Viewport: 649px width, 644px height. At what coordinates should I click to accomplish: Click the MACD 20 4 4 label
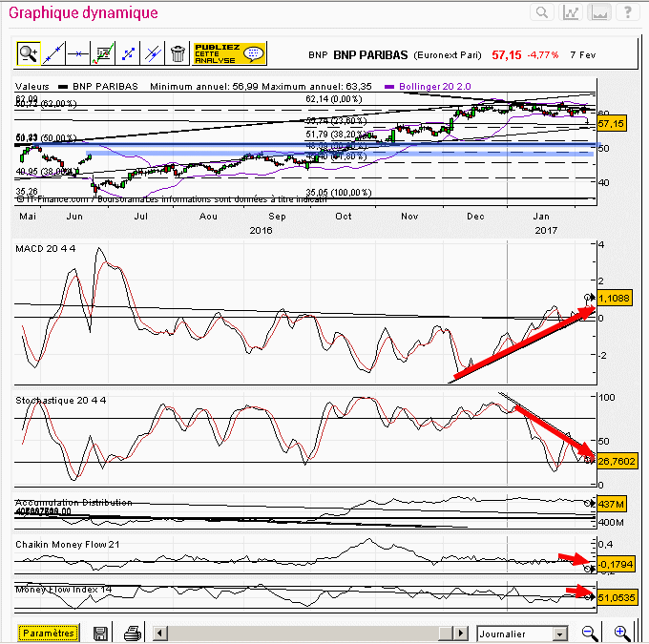46,248
